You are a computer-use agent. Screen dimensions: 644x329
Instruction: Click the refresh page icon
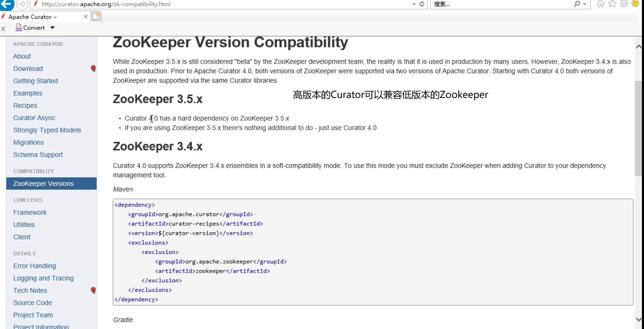pyautogui.click(x=422, y=4)
